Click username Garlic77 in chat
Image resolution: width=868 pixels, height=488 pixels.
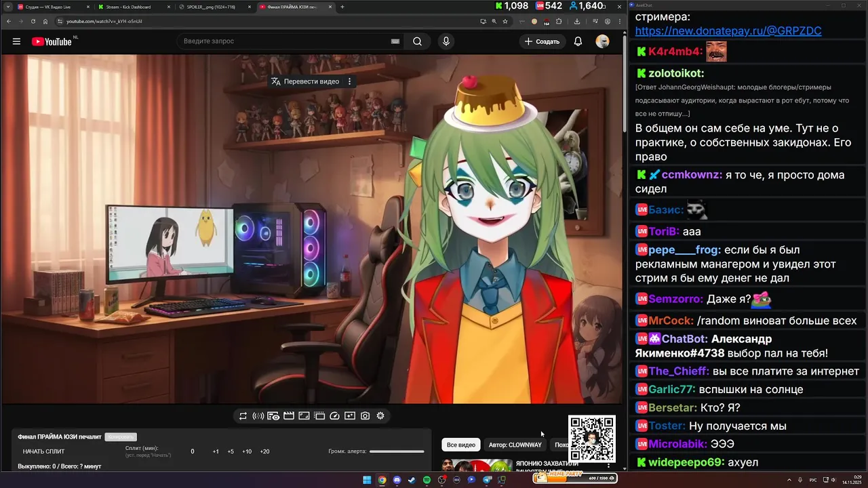(x=672, y=390)
